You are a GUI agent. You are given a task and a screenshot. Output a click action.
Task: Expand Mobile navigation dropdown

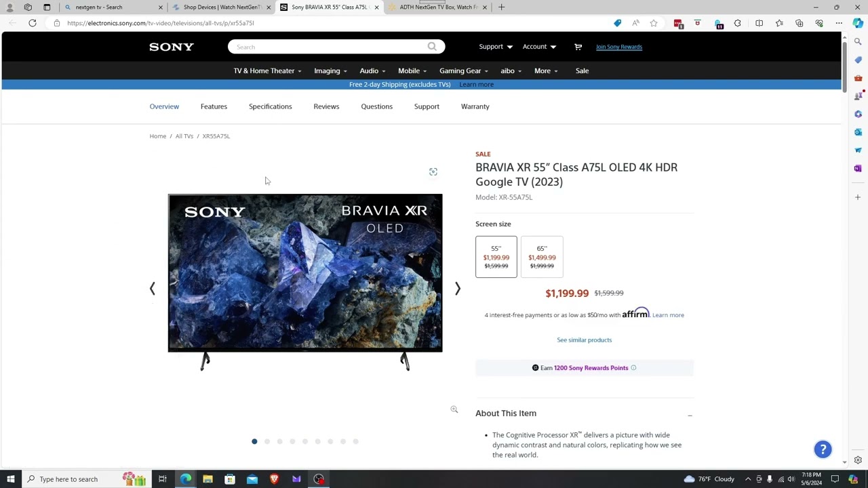(x=412, y=70)
